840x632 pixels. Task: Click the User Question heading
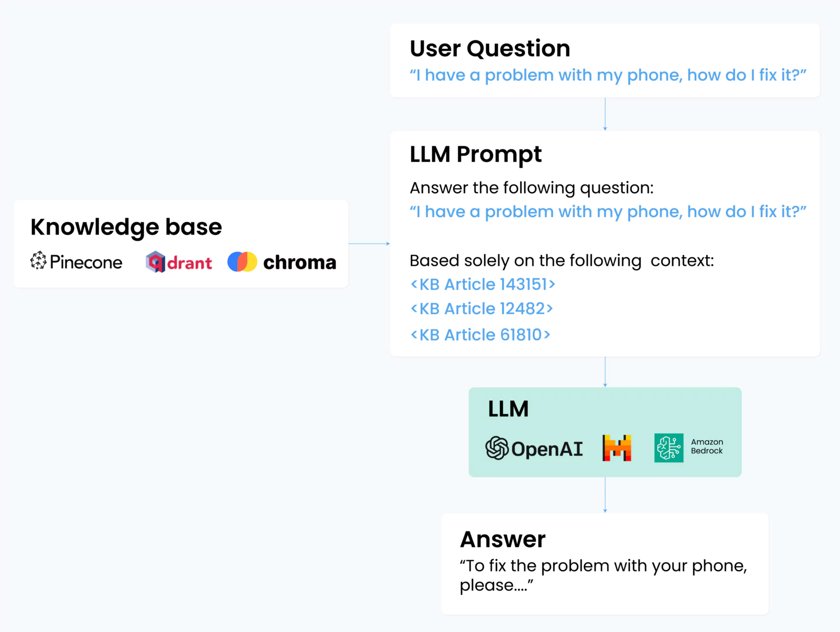pyautogui.click(x=490, y=48)
